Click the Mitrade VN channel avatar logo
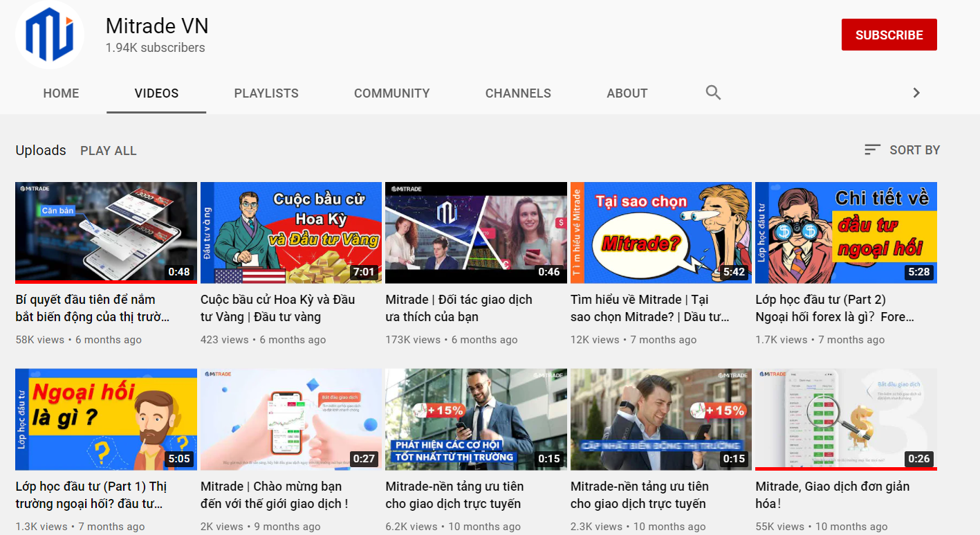Viewport: 980px width, 535px height. (x=49, y=35)
